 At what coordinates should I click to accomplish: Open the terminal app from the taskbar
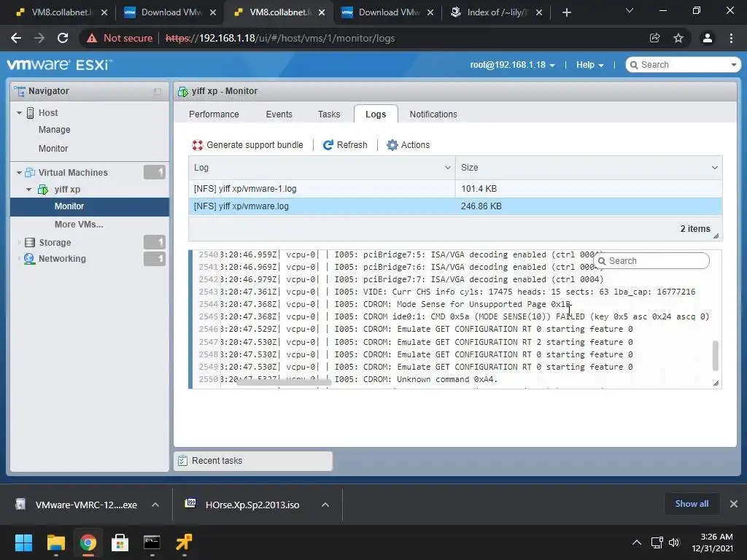[152, 542]
